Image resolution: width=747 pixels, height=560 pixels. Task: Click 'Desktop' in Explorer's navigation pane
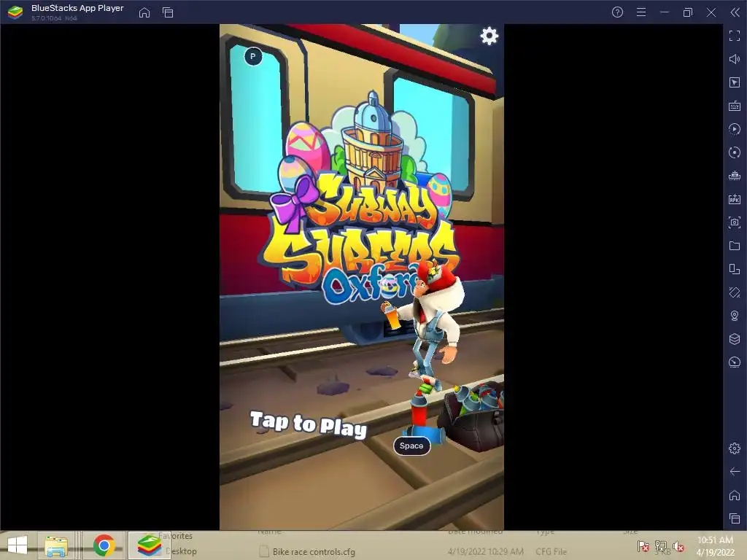click(181, 551)
